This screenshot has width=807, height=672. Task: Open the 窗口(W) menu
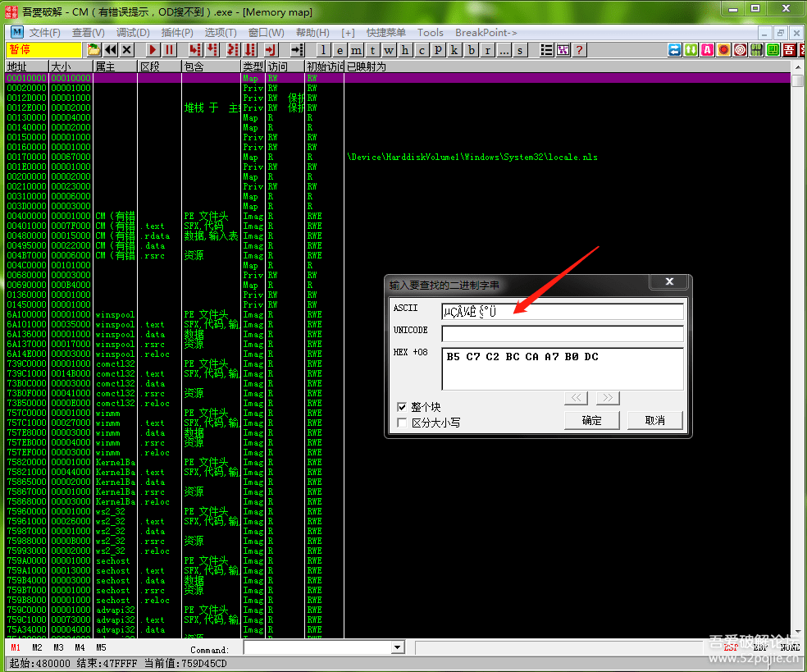click(266, 33)
